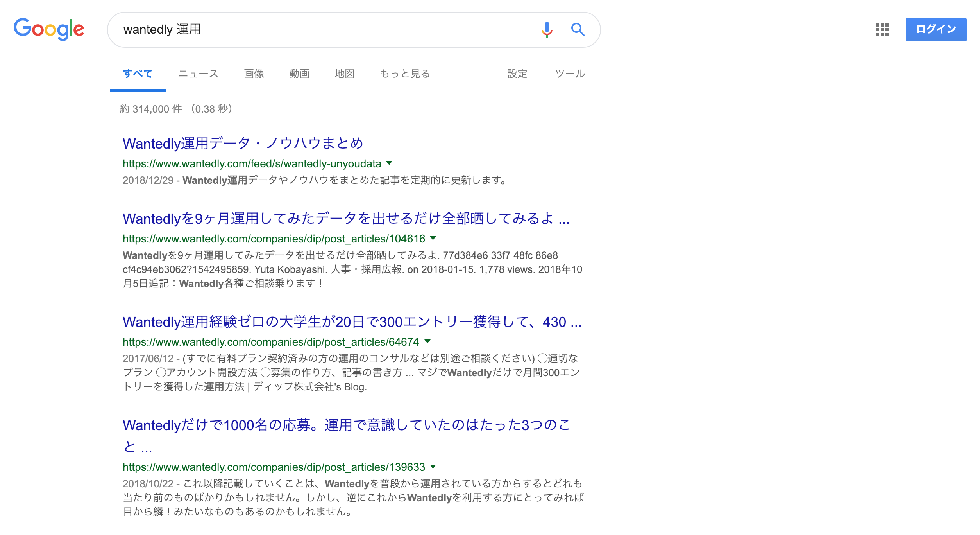Click the Google logo

pyautogui.click(x=49, y=29)
